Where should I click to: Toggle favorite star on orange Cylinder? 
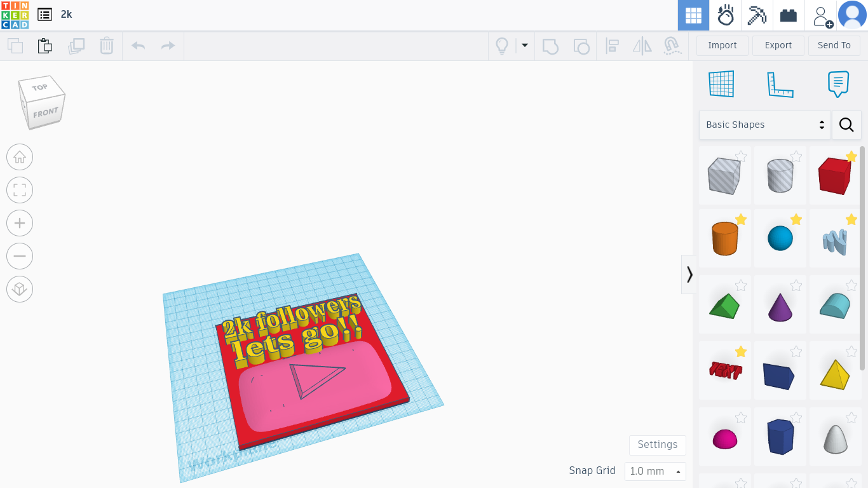(741, 219)
